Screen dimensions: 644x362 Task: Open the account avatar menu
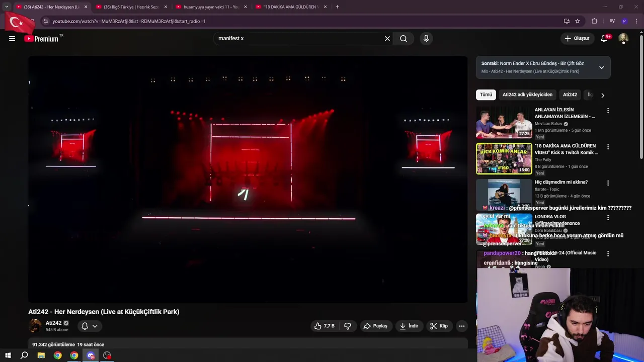pos(623,38)
